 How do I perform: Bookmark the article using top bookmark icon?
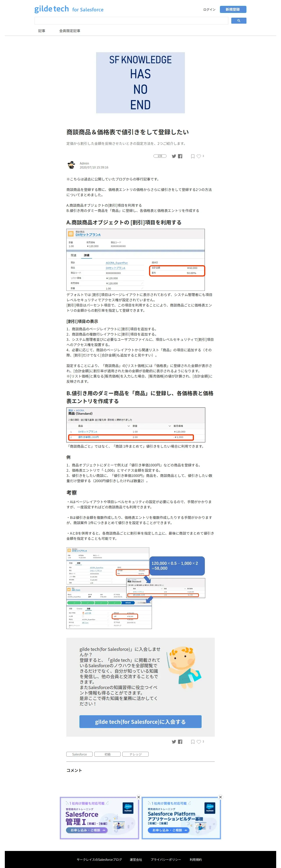193,156
